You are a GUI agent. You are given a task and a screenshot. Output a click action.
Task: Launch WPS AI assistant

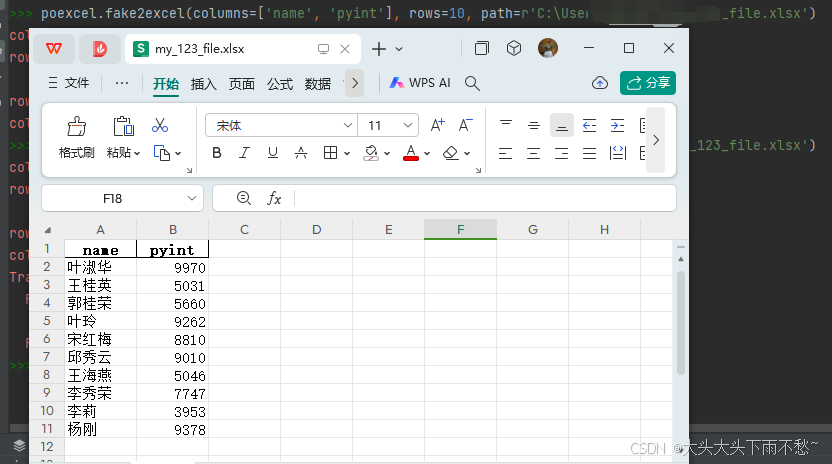pyautogui.click(x=420, y=83)
